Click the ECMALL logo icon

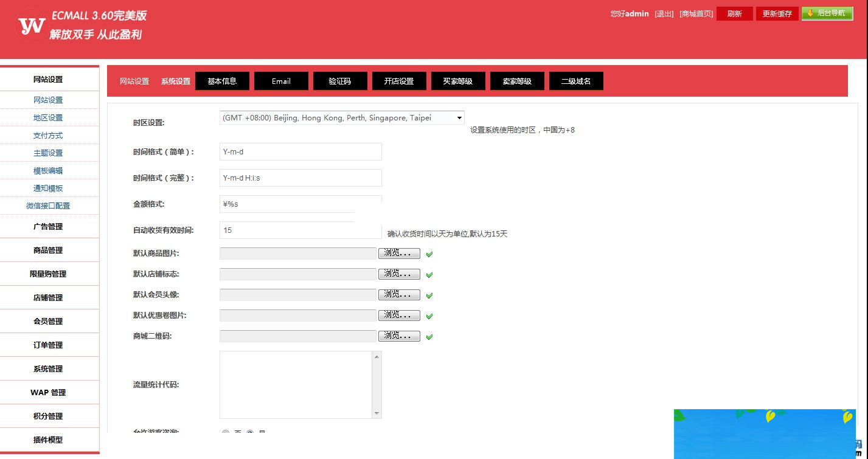pyautogui.click(x=31, y=25)
